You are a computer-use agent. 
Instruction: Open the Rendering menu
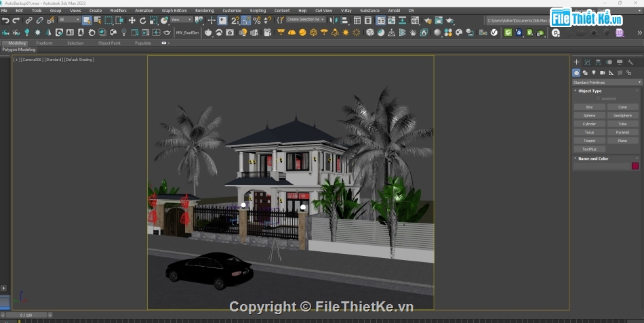tap(205, 11)
